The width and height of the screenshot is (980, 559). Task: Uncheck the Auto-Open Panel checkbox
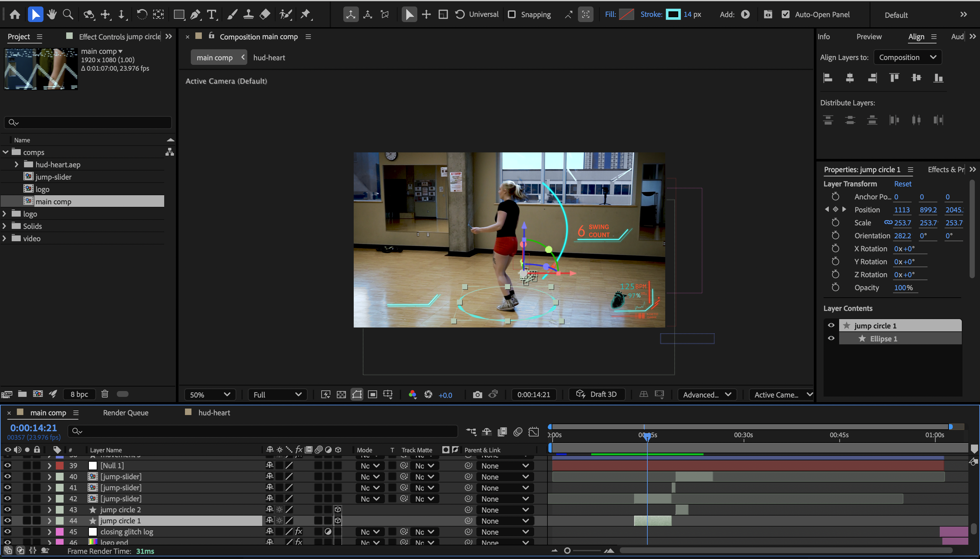pyautogui.click(x=786, y=15)
